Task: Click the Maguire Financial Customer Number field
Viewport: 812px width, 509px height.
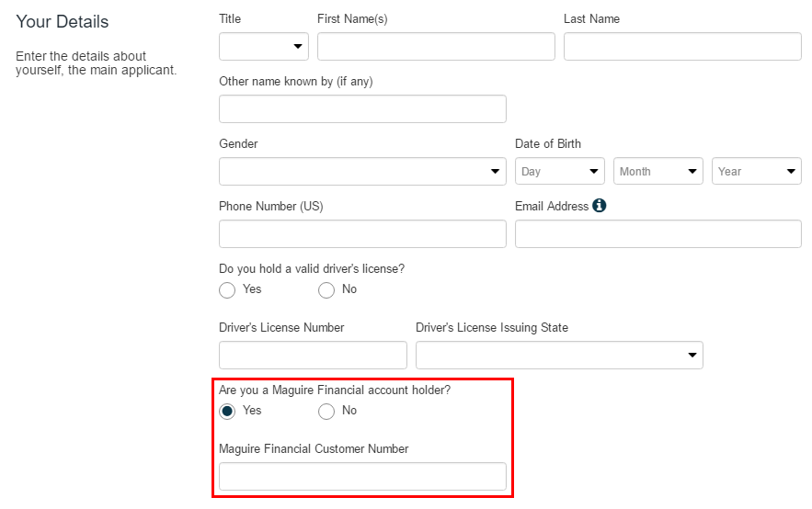Action: click(362, 476)
